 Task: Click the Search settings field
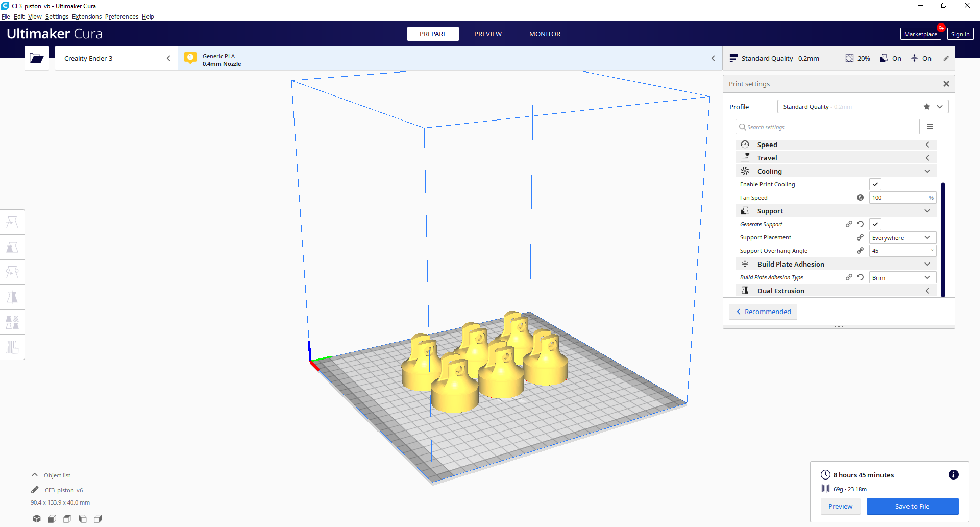[827, 127]
